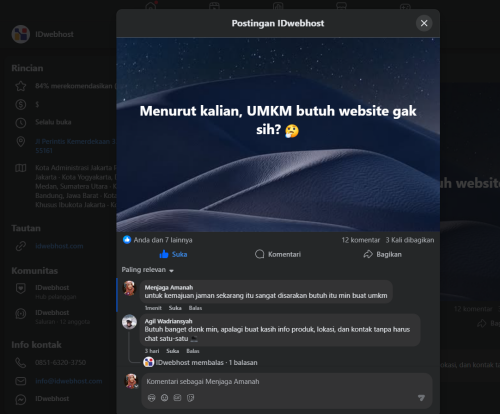Open the avatar sticker icon in comment box

152,398
